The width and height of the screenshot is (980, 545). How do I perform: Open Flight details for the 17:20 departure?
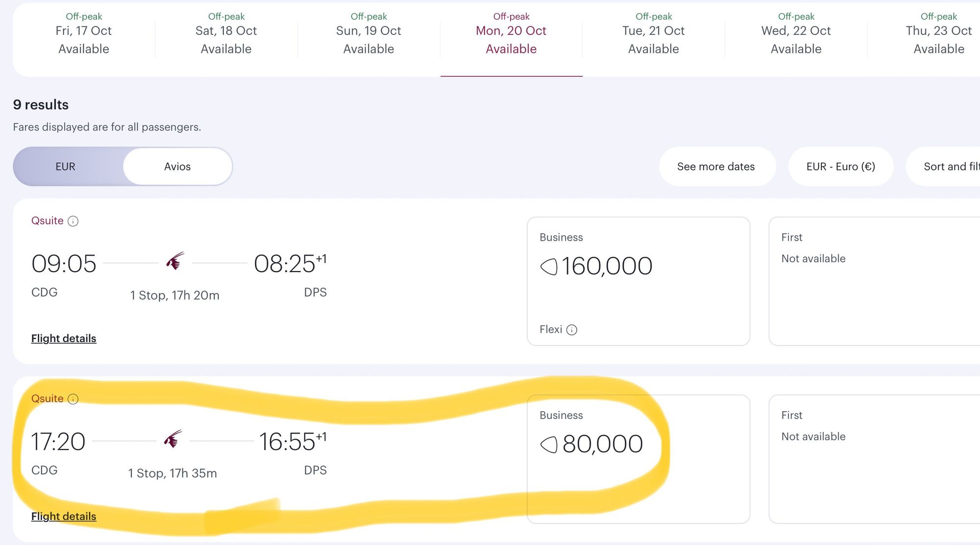click(x=64, y=516)
